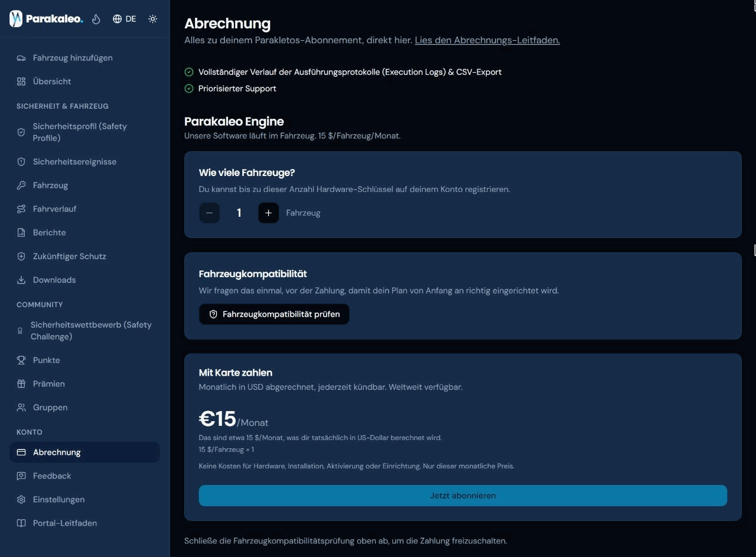The height and width of the screenshot is (557, 756).
Task: Decrease vehicle count with minus button
Action: click(209, 213)
